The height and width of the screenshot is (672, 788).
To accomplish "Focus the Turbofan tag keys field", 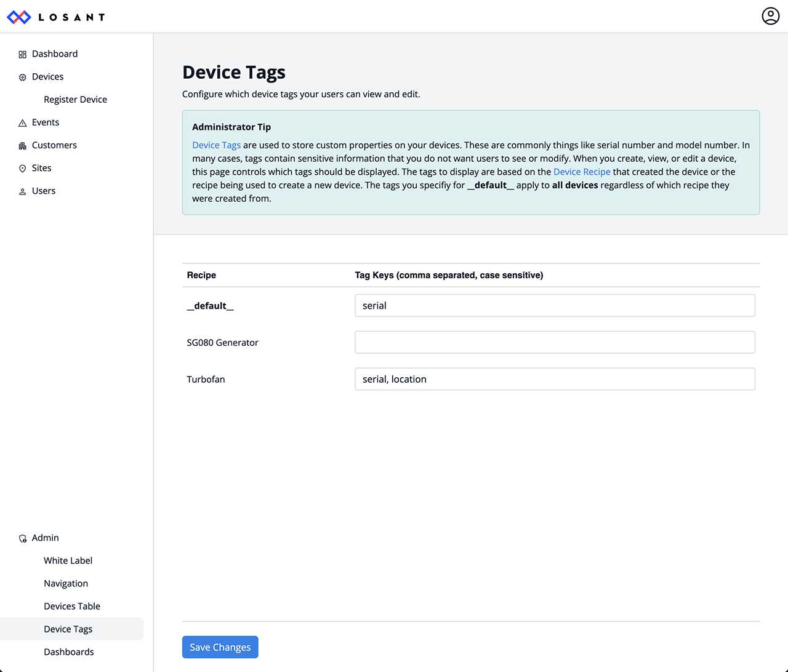I will click(555, 379).
